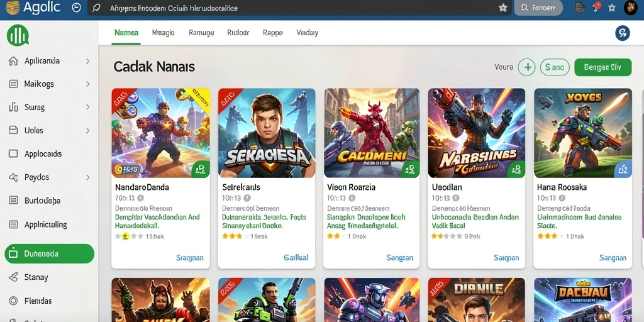The width and height of the screenshot is (644, 322).
Task: Click the refresh icon next to Agolic
Action: click(76, 8)
